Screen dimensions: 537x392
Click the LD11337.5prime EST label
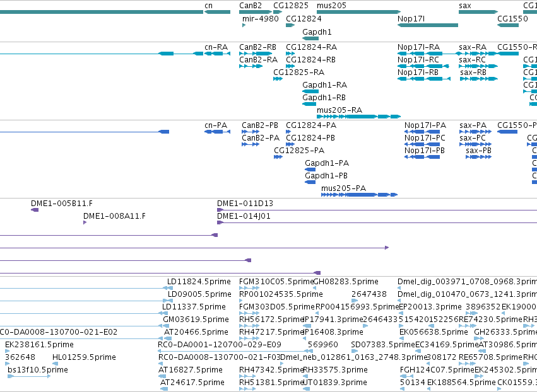click(x=194, y=307)
